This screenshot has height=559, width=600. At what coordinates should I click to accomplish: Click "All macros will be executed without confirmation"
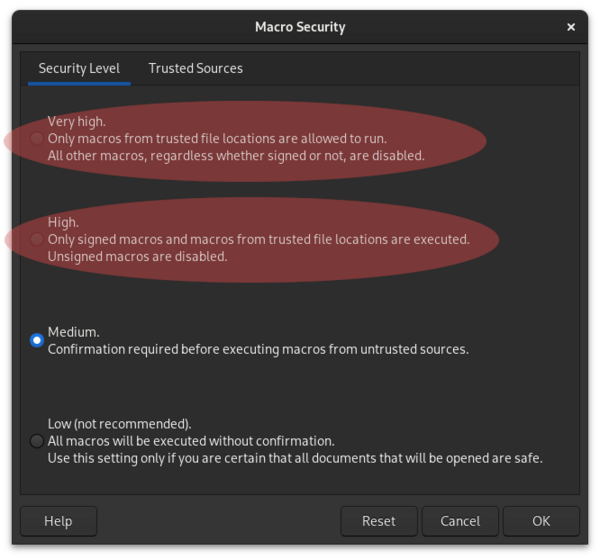pyautogui.click(x=191, y=441)
